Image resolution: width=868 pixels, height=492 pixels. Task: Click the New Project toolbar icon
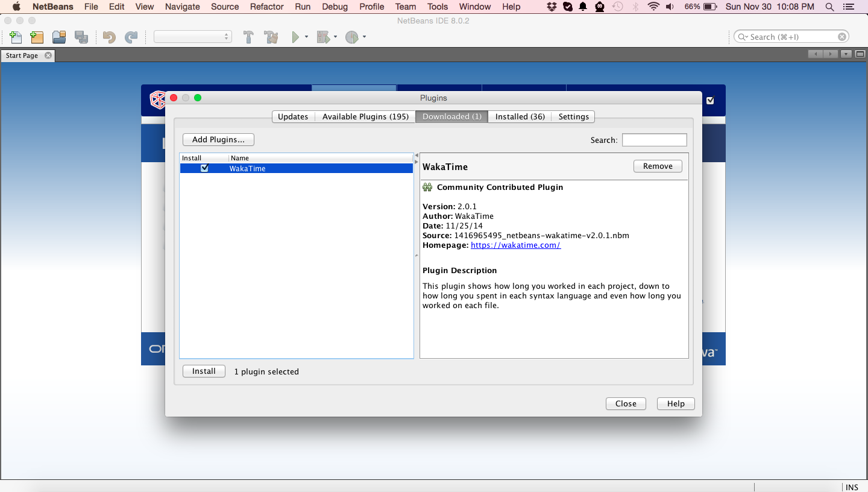coord(37,37)
